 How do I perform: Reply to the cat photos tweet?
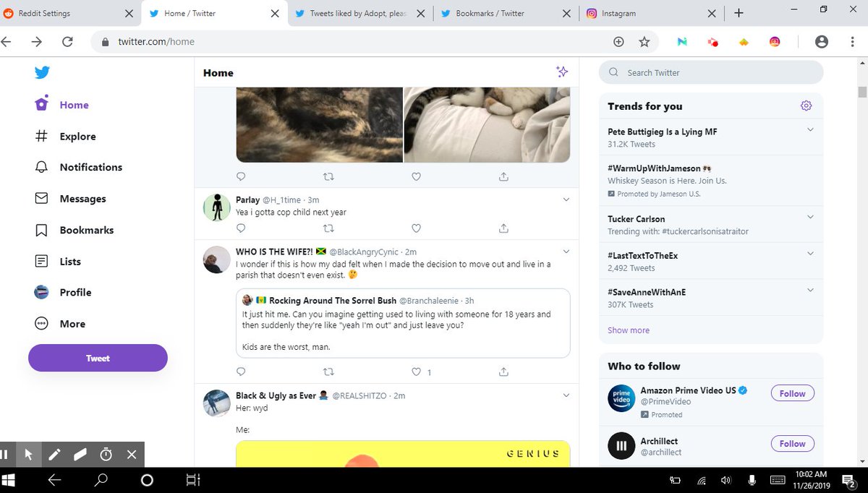tap(242, 176)
